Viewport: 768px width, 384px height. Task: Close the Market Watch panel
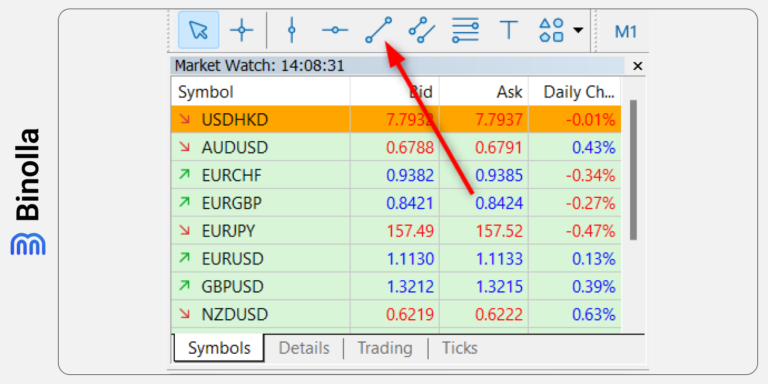coord(637,66)
